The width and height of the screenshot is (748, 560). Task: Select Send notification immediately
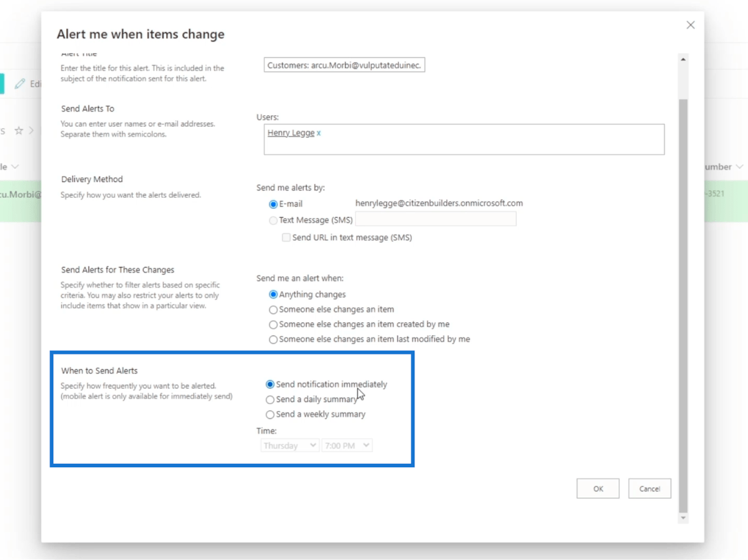(270, 385)
